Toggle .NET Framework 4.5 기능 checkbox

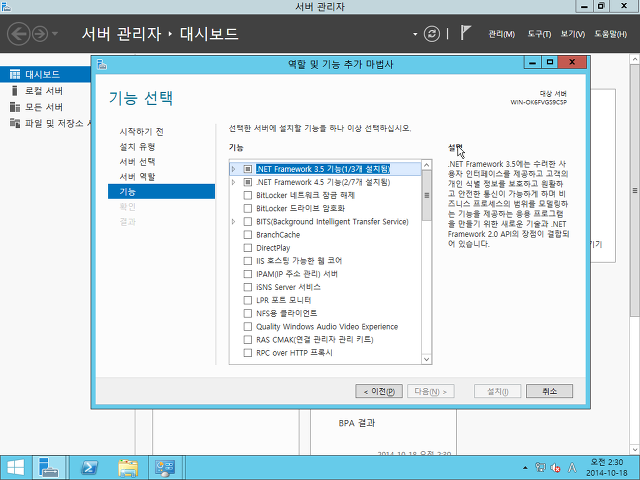247,182
